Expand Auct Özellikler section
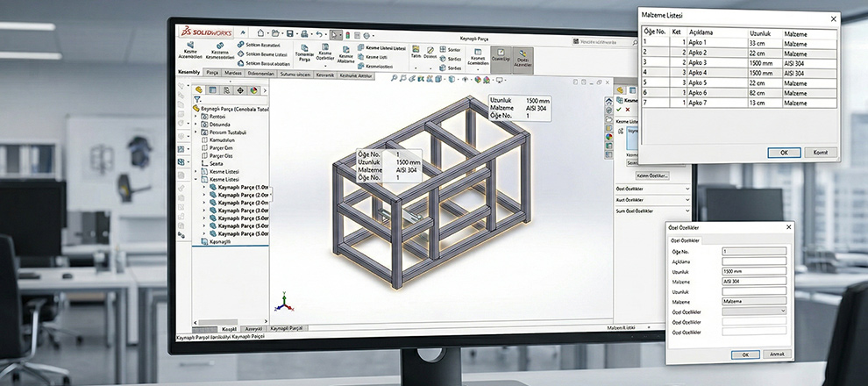Viewport: 868px width, 386px height. [x=652, y=199]
